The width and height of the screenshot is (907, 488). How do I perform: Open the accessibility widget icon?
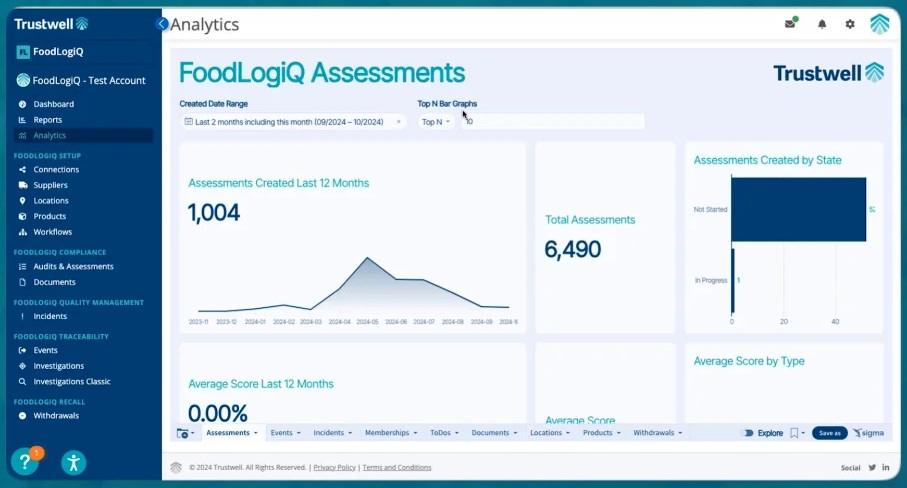(x=73, y=462)
